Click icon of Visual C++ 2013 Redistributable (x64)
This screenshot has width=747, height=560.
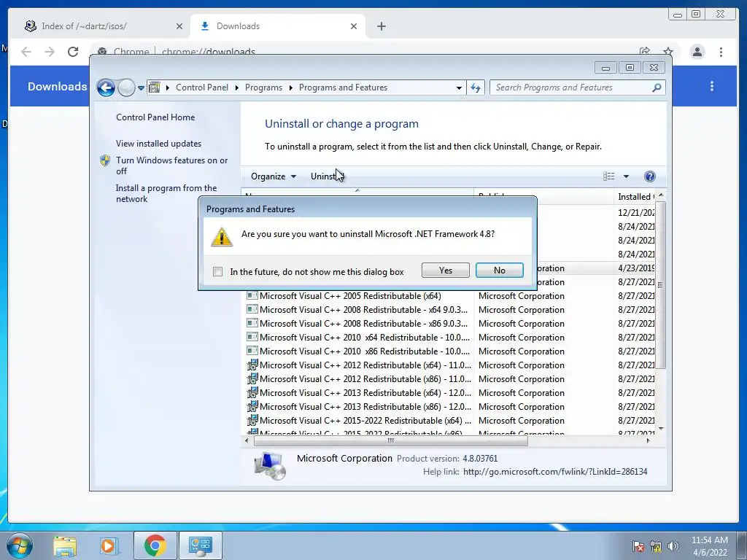point(252,393)
